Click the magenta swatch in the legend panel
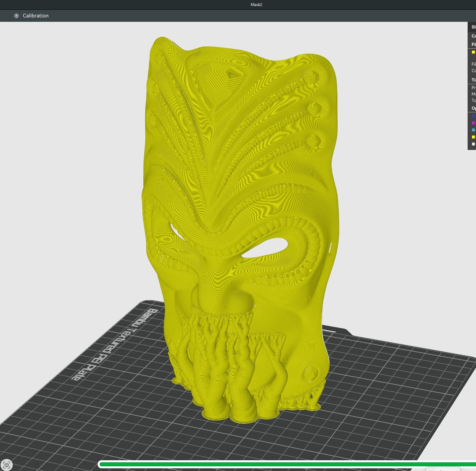The height and width of the screenshot is (471, 476). coord(473,123)
